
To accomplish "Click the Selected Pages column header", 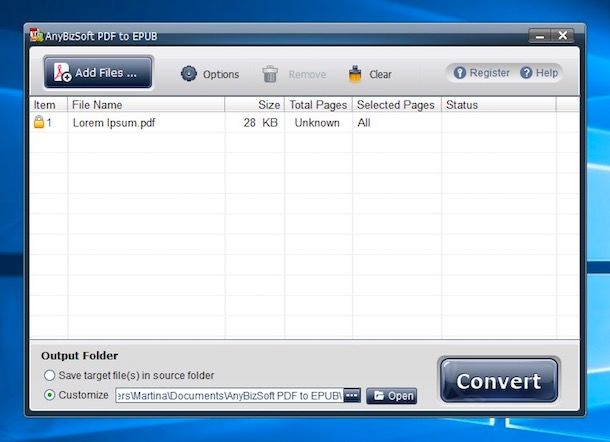I will click(395, 104).
